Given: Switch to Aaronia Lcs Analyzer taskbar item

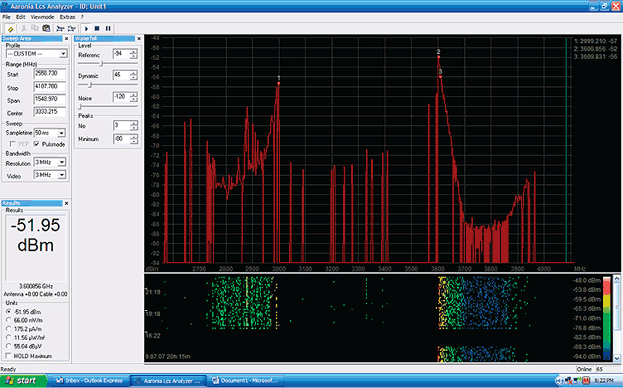Looking at the screenshot, I should [168, 380].
